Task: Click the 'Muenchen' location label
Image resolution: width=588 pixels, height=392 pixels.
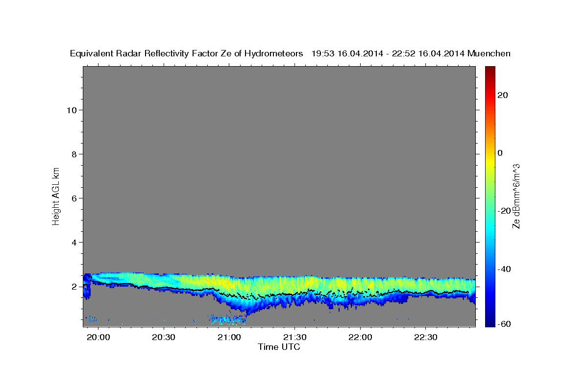Action: click(x=489, y=53)
